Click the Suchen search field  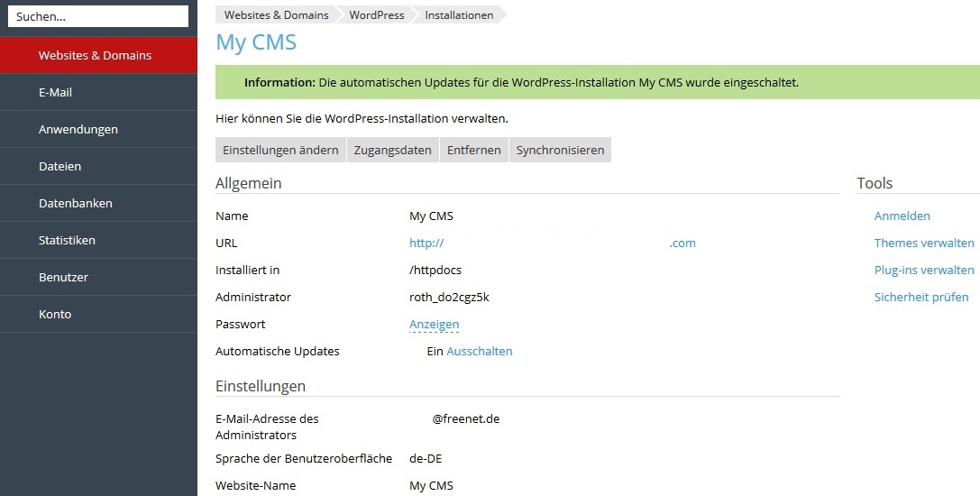[x=98, y=17]
